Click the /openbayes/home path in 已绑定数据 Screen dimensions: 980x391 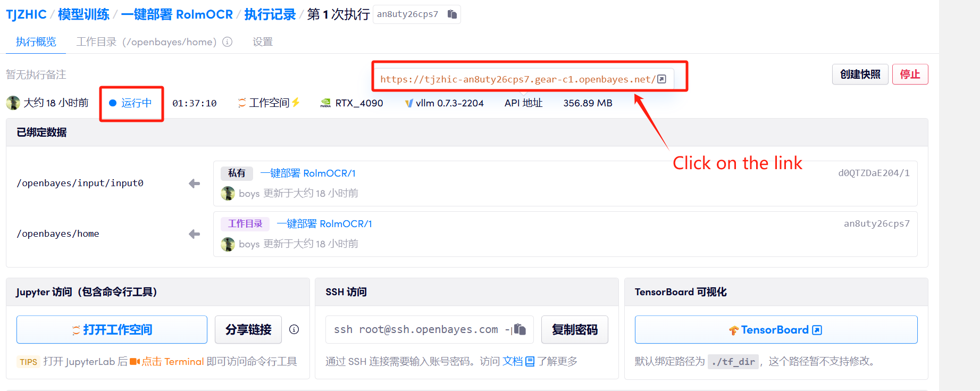tap(58, 234)
